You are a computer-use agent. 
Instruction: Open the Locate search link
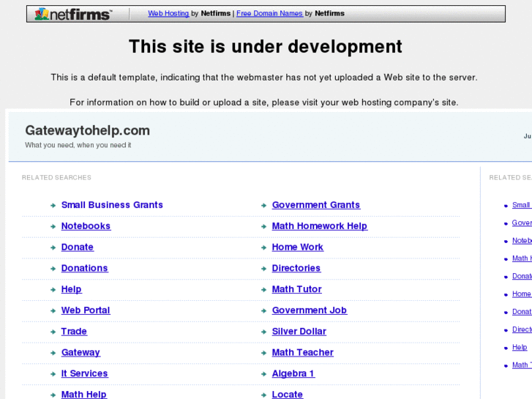coord(288,395)
